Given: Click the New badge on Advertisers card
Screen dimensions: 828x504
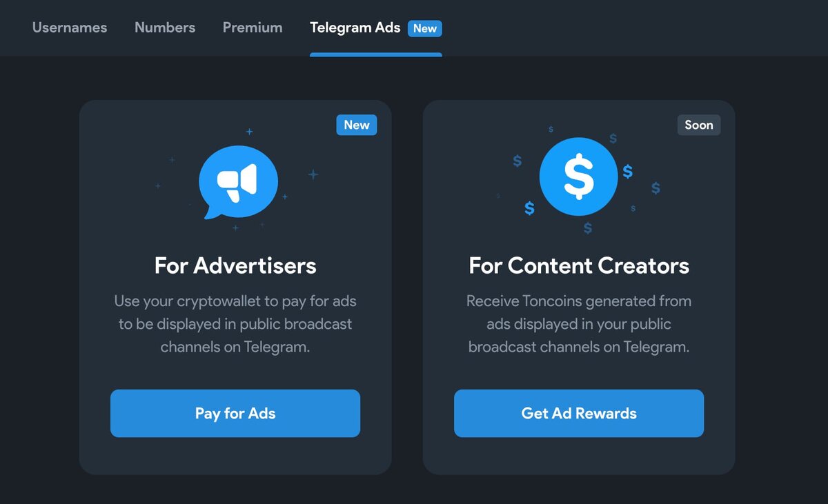Looking at the screenshot, I should click(x=357, y=125).
